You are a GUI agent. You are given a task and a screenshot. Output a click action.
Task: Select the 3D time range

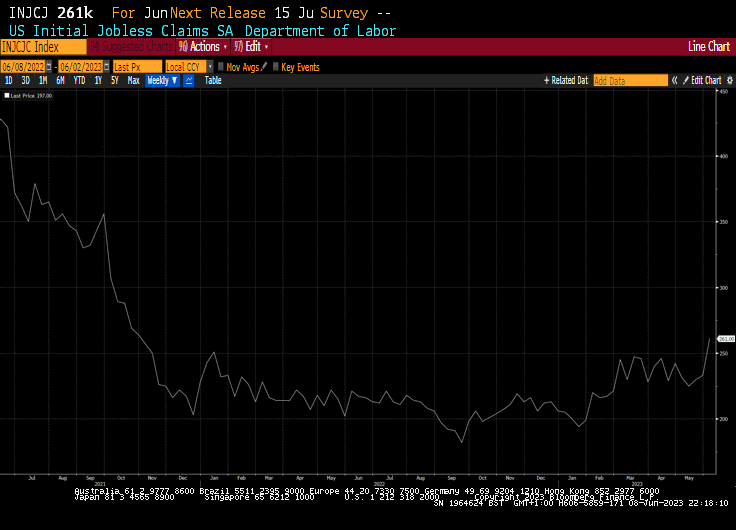pyautogui.click(x=25, y=80)
